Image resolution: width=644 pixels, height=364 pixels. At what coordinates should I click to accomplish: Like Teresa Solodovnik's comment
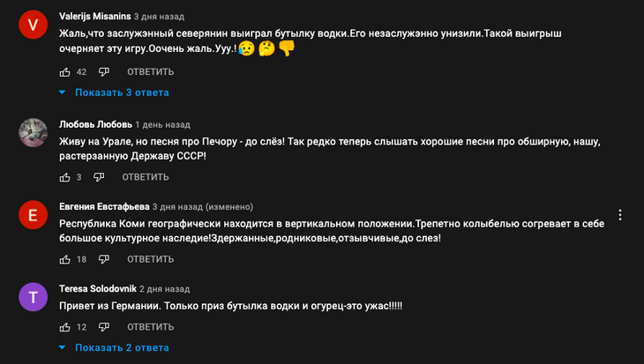pyautogui.click(x=64, y=327)
